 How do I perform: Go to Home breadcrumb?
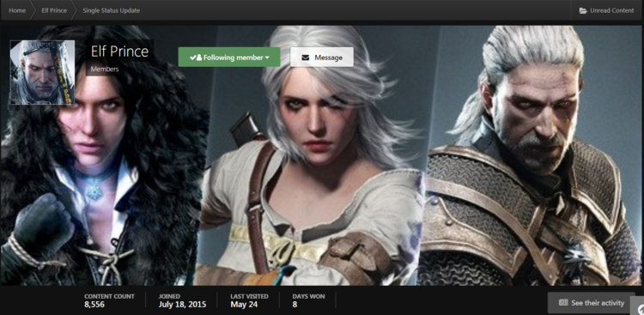(x=17, y=10)
